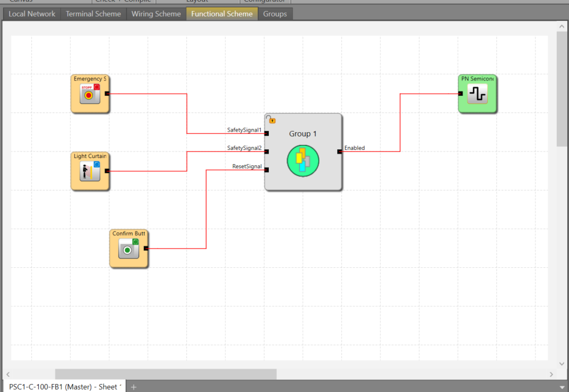Select the PSC1-C-100-FB1 (Master) sheet tab
The width and height of the screenshot is (569, 392).
(65, 386)
